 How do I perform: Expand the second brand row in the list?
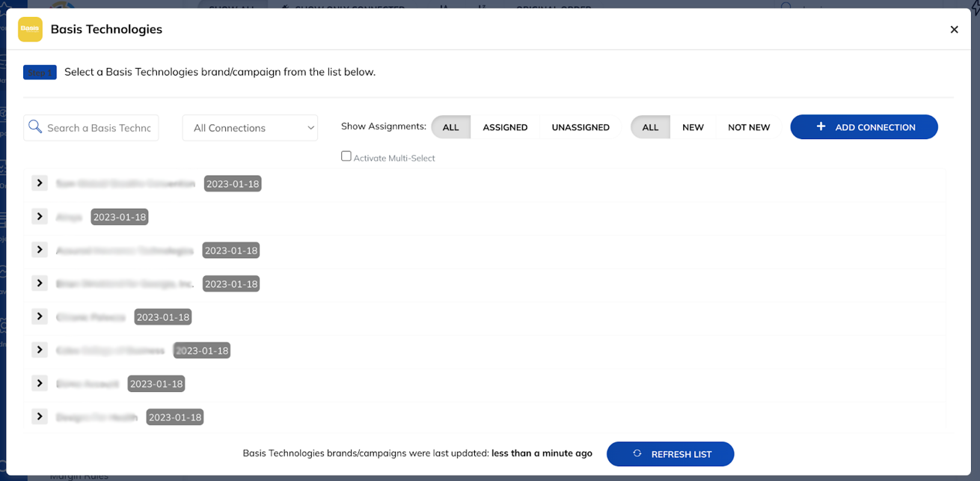[x=40, y=216]
